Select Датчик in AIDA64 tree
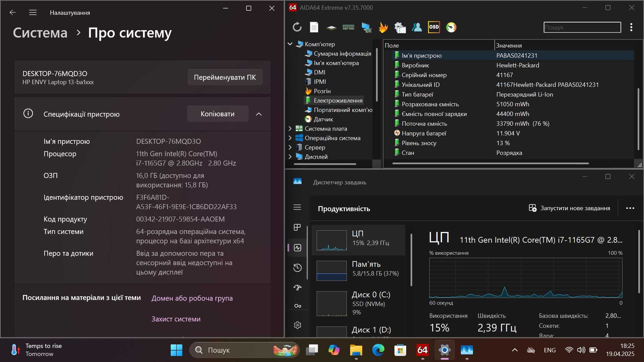Screen dimensions: 644x362 coord(319,119)
